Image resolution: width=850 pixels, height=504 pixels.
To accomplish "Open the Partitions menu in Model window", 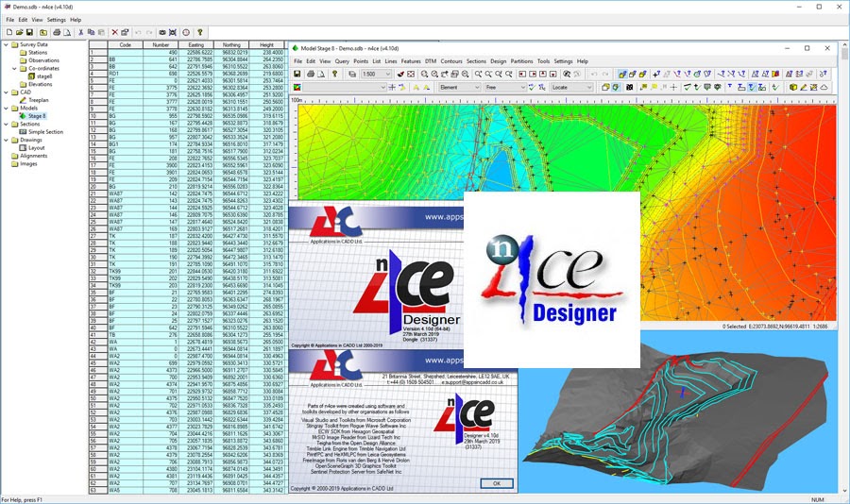I will 521,61.
